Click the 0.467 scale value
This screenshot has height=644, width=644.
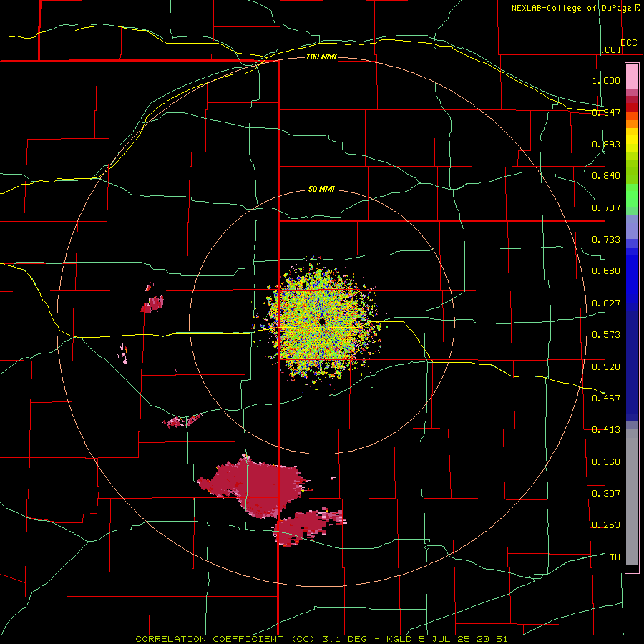606,399
